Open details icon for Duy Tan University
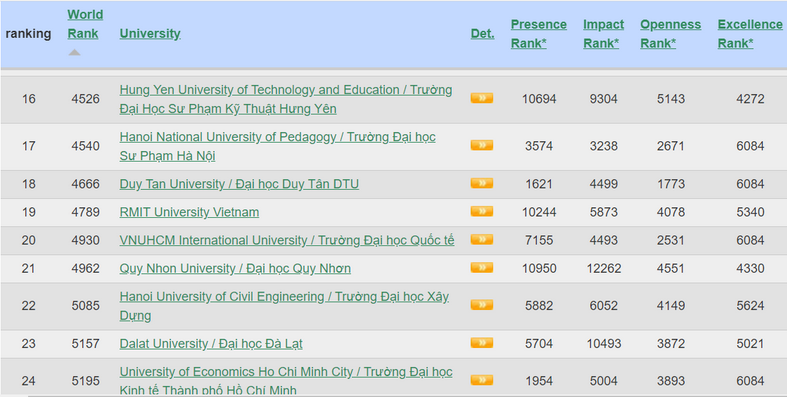787x397 pixels. pos(481,183)
